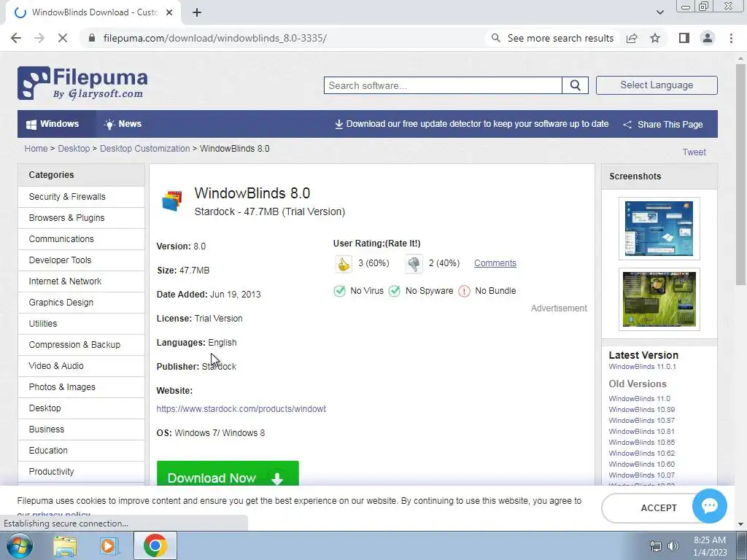Open Select Language dropdown
The height and width of the screenshot is (560, 747).
657,85
